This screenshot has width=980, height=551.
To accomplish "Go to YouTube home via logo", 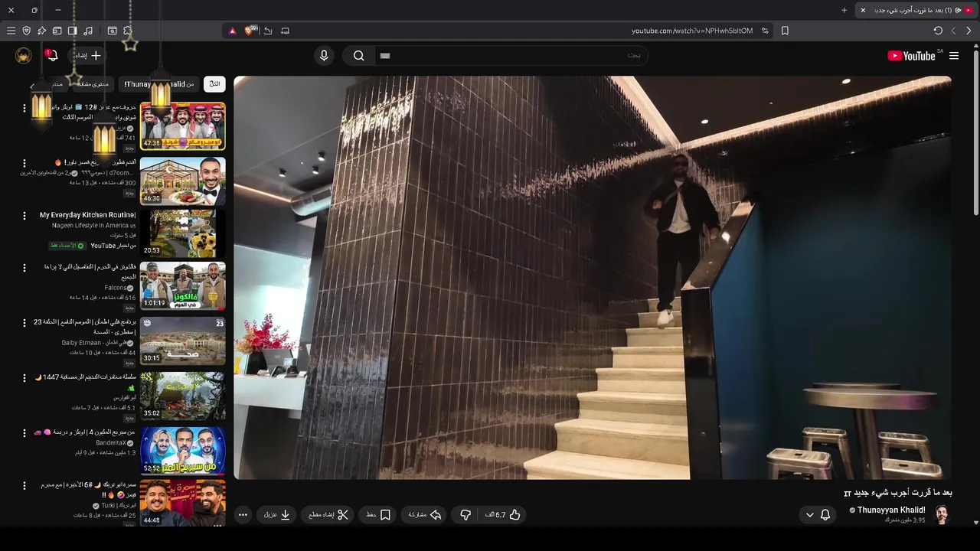I will point(911,56).
